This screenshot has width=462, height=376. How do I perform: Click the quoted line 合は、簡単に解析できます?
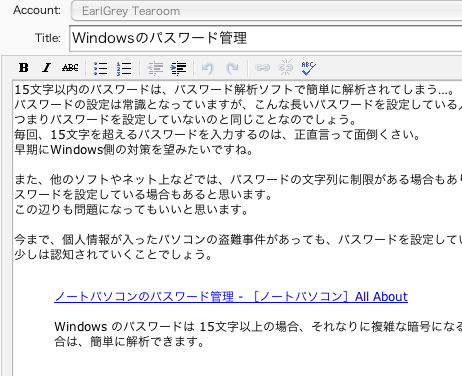pos(129,341)
